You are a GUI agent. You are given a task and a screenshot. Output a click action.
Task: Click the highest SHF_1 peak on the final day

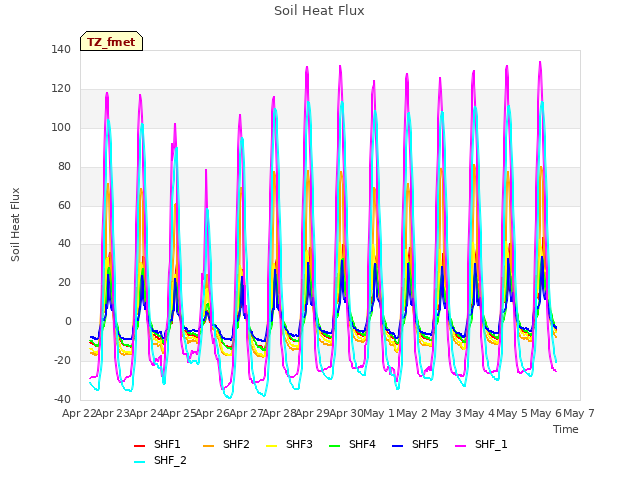[540, 62]
